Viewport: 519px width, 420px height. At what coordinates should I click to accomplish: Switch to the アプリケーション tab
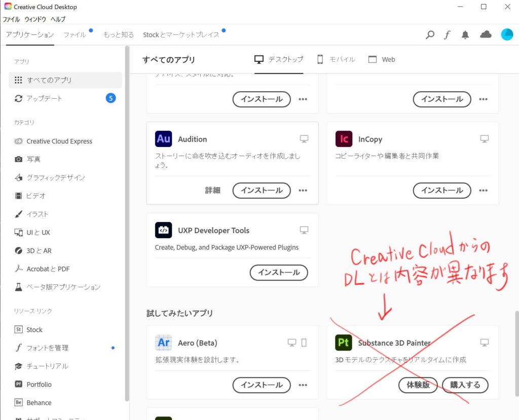(30, 35)
